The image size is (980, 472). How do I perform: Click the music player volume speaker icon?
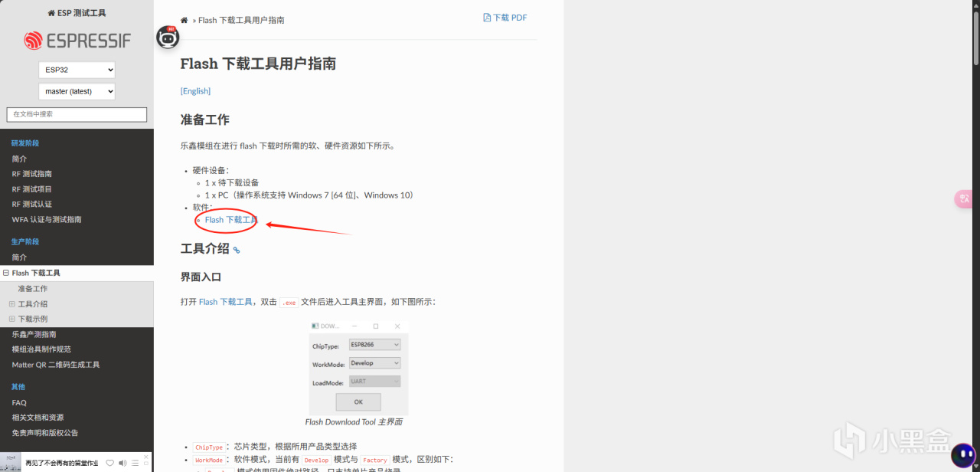click(122, 463)
